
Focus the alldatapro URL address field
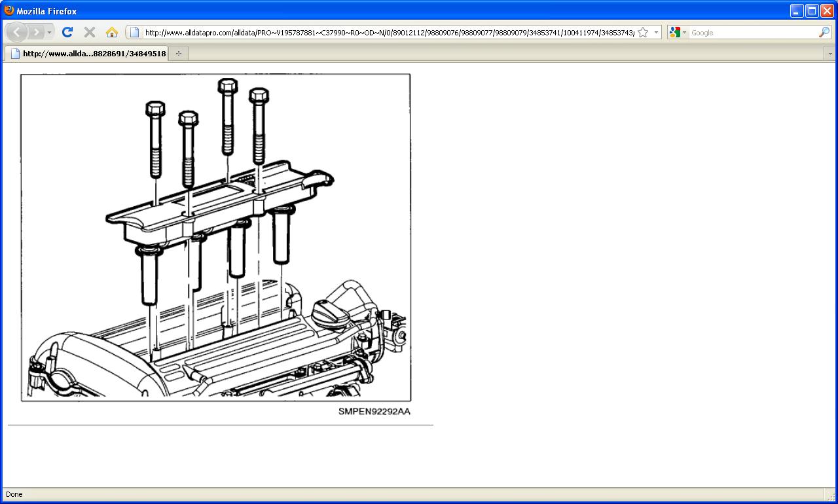pos(390,32)
